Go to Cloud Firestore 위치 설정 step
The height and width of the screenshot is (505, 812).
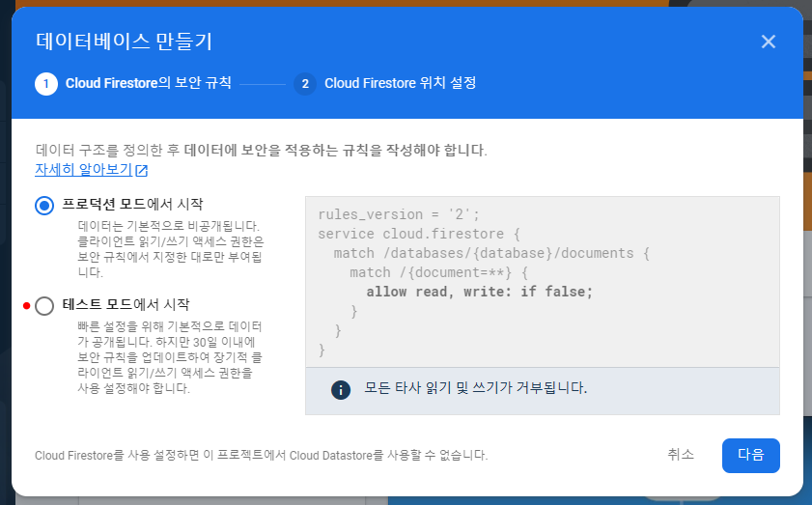(400, 83)
